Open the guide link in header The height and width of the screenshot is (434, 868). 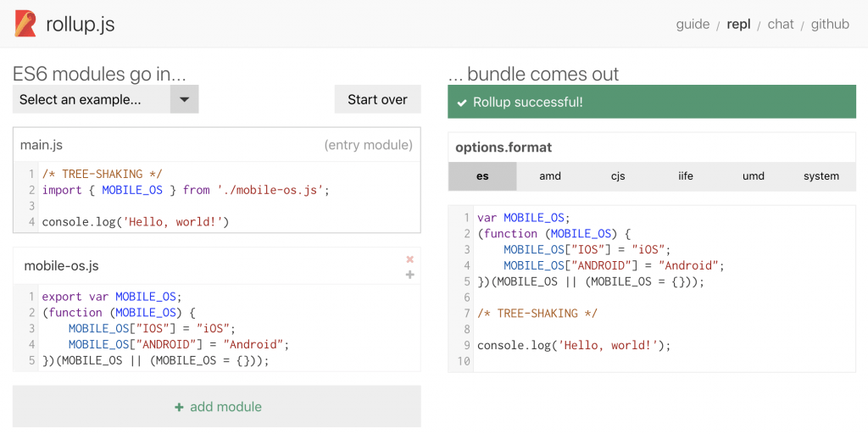pos(693,25)
